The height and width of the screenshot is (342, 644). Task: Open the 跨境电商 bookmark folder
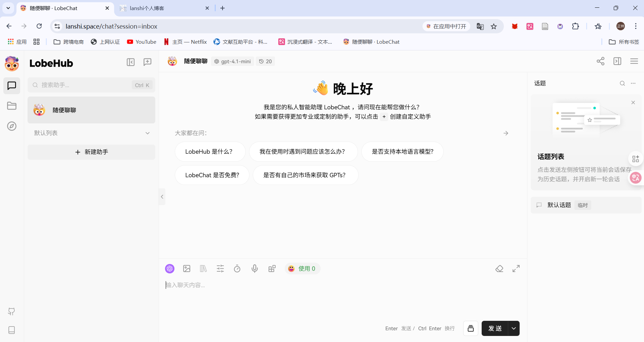[69, 42]
